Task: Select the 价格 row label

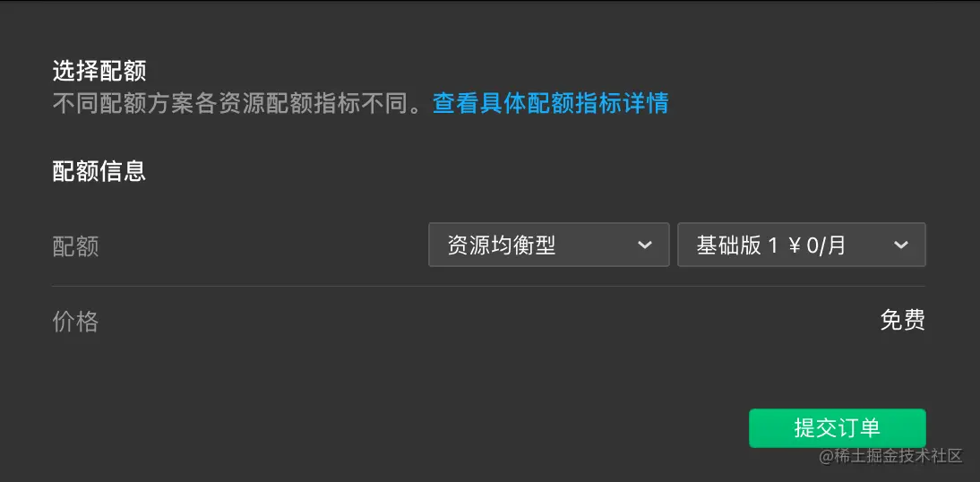Action: click(75, 322)
